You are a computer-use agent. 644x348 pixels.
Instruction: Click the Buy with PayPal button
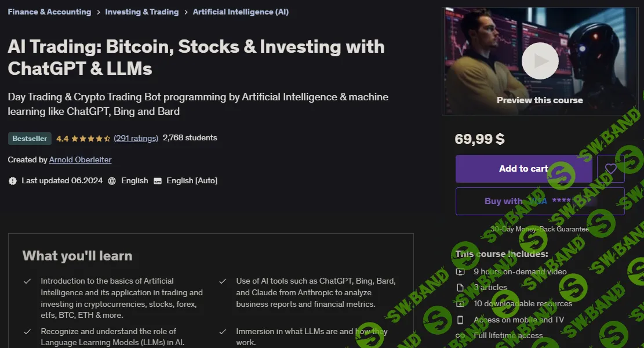coord(539,201)
